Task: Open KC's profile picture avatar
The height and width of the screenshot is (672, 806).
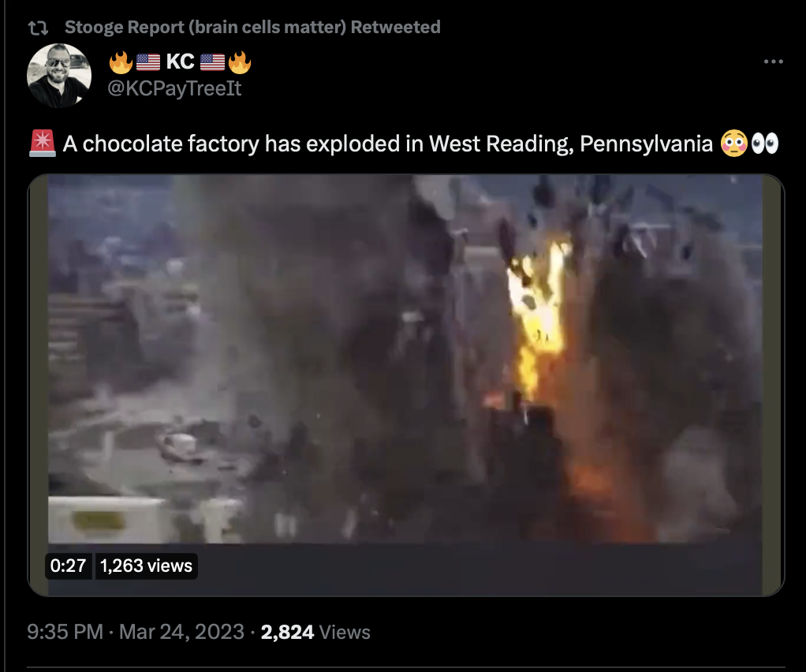Action: coord(59,76)
